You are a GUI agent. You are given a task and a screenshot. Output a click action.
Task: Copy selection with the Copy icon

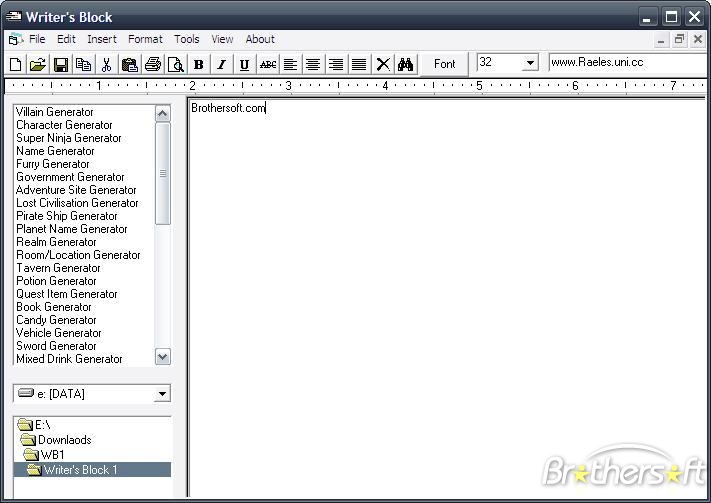[x=83, y=65]
